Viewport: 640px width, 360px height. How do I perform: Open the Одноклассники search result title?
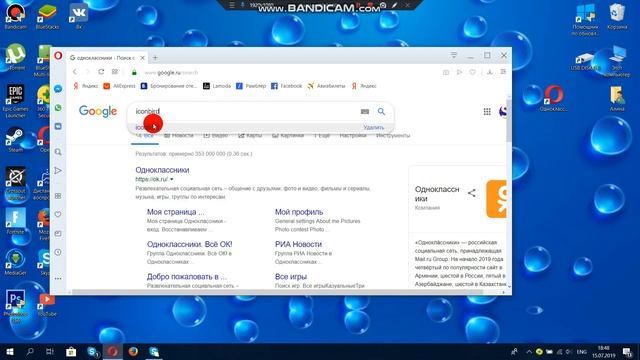point(162,170)
